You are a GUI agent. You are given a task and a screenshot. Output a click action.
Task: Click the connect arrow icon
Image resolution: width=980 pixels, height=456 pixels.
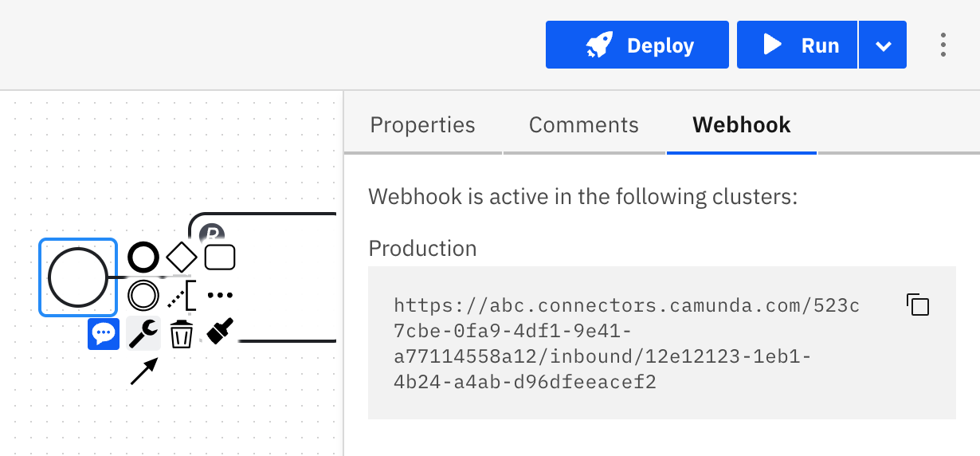143,371
